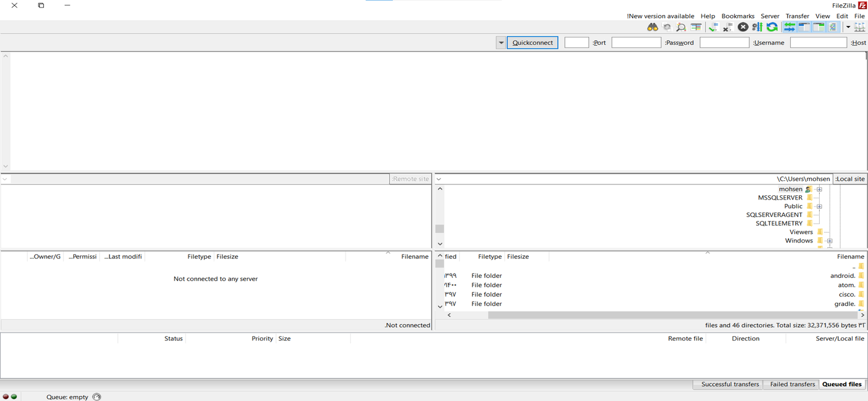Click the queue status icon beside Queue: empty
This screenshot has height=401, width=868.
click(x=97, y=397)
